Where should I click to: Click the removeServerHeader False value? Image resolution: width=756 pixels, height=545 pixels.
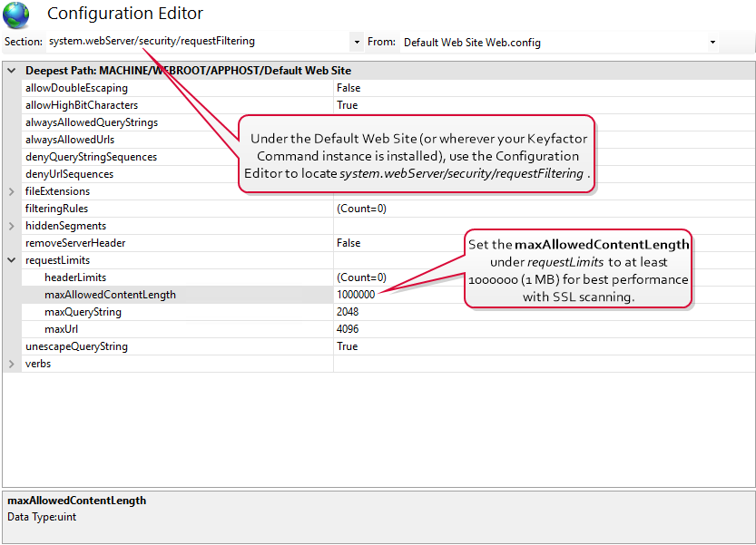pyautogui.click(x=349, y=243)
